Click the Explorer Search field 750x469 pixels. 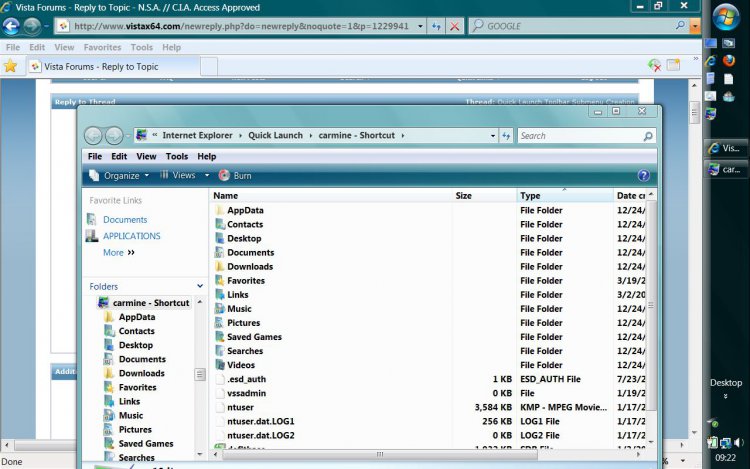[586, 136]
